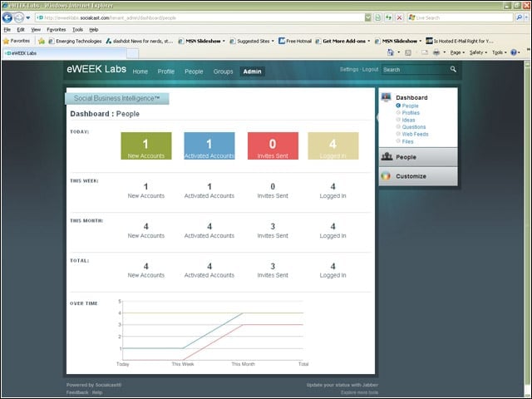This screenshot has height=399, width=532.
Task: Click the address bar URL field
Action: tap(199, 17)
